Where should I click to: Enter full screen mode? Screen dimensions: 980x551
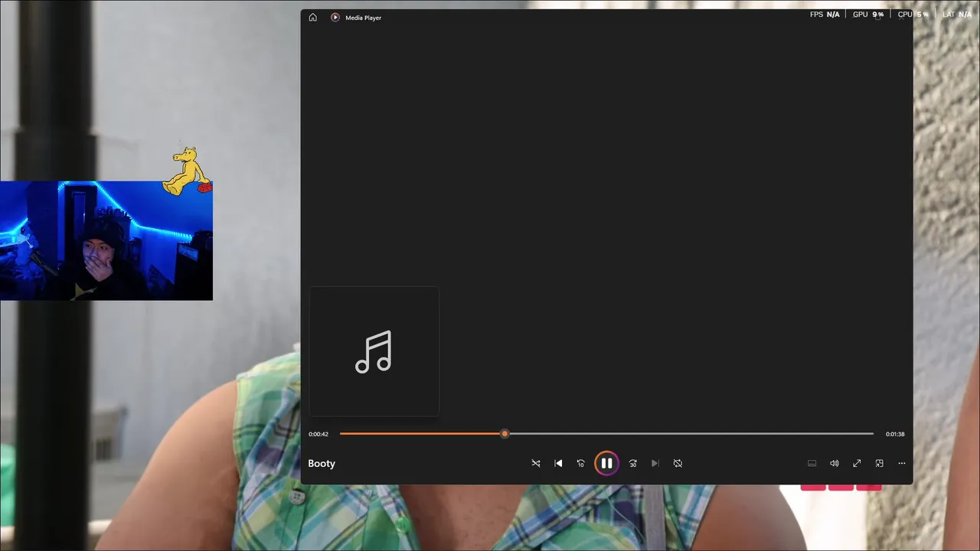(857, 463)
